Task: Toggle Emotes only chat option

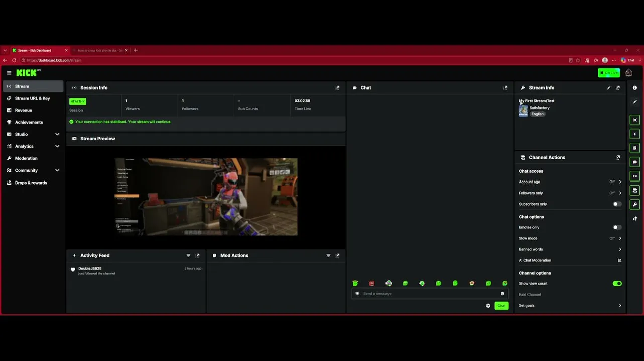Action: pos(617,227)
